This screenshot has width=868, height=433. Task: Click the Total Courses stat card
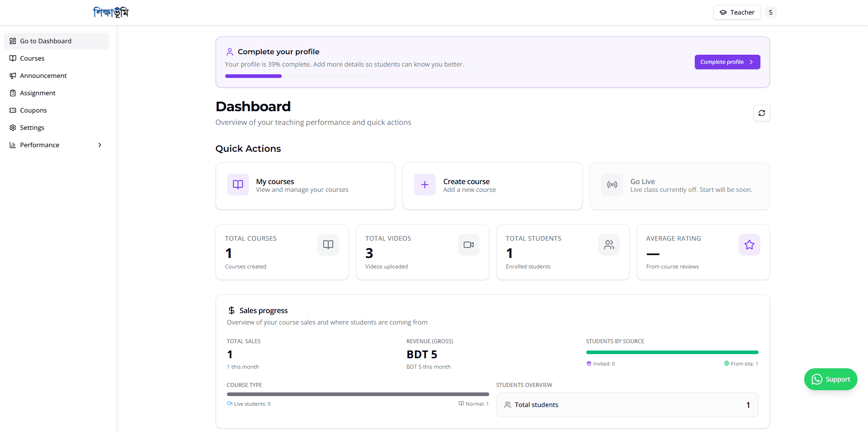point(282,252)
